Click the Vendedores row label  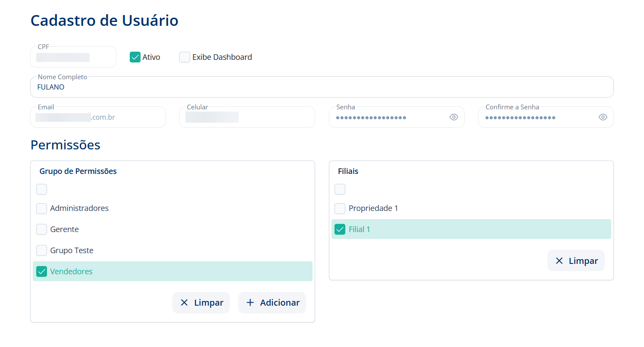(71, 272)
